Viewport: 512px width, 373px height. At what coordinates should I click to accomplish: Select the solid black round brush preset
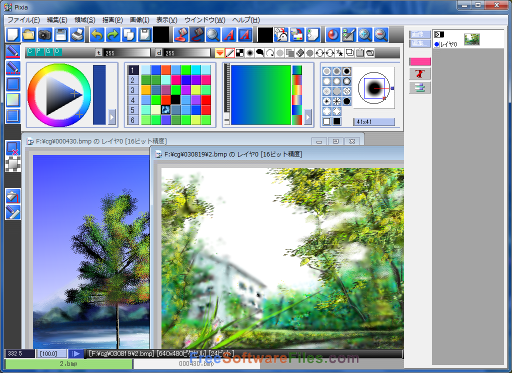click(347, 101)
